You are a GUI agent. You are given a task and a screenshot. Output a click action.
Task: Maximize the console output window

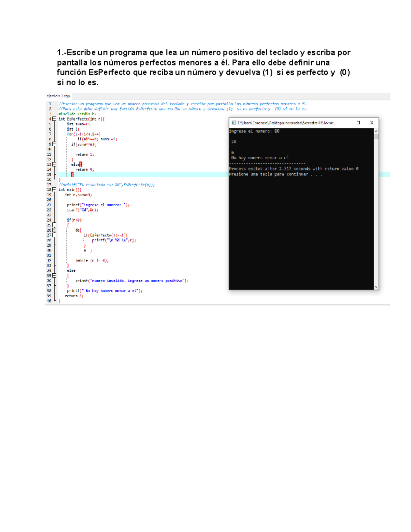358,123
